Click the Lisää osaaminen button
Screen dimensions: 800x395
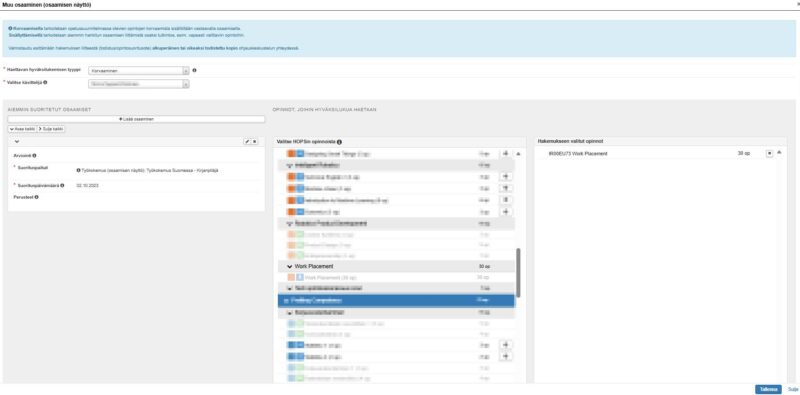[x=136, y=119]
